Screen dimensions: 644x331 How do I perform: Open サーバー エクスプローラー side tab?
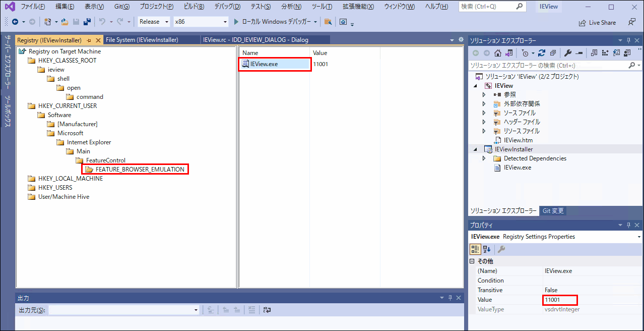pos(8,61)
